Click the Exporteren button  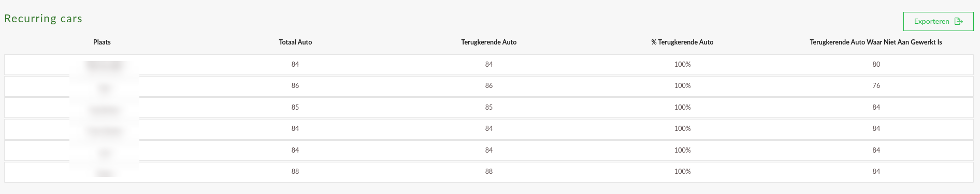tap(938, 21)
